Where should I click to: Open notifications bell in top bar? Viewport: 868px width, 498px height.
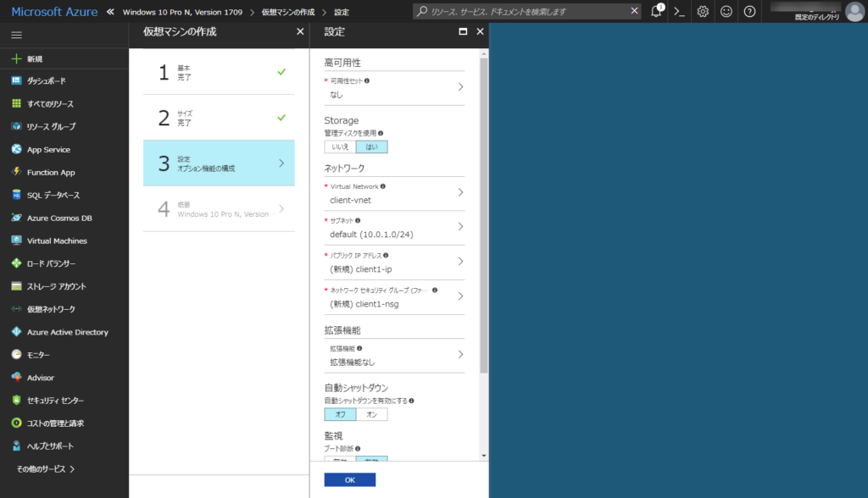[x=656, y=11]
